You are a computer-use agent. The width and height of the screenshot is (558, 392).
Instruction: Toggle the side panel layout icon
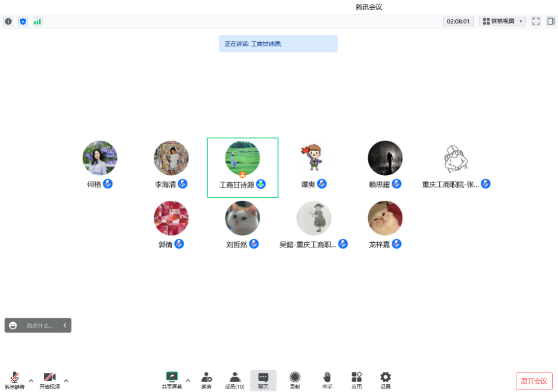pyautogui.click(x=551, y=22)
